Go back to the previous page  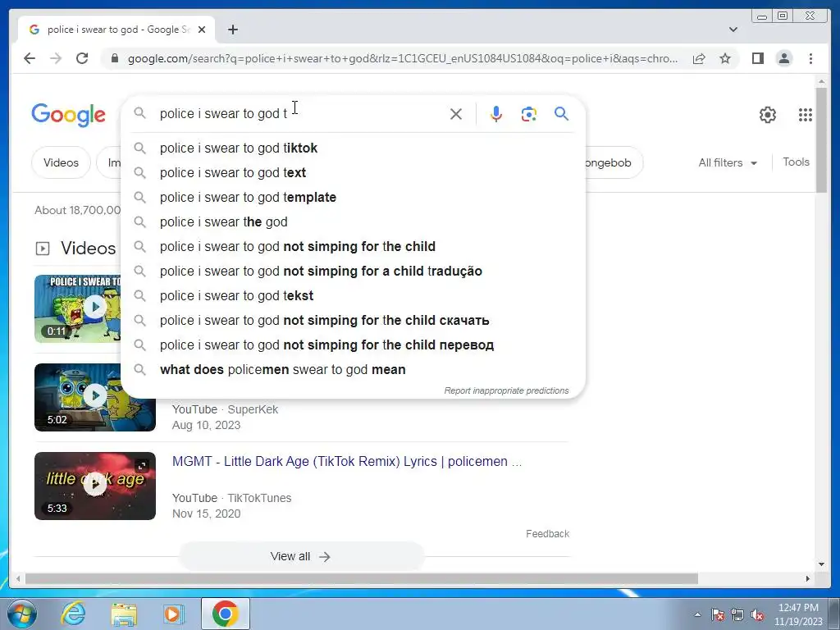30,58
